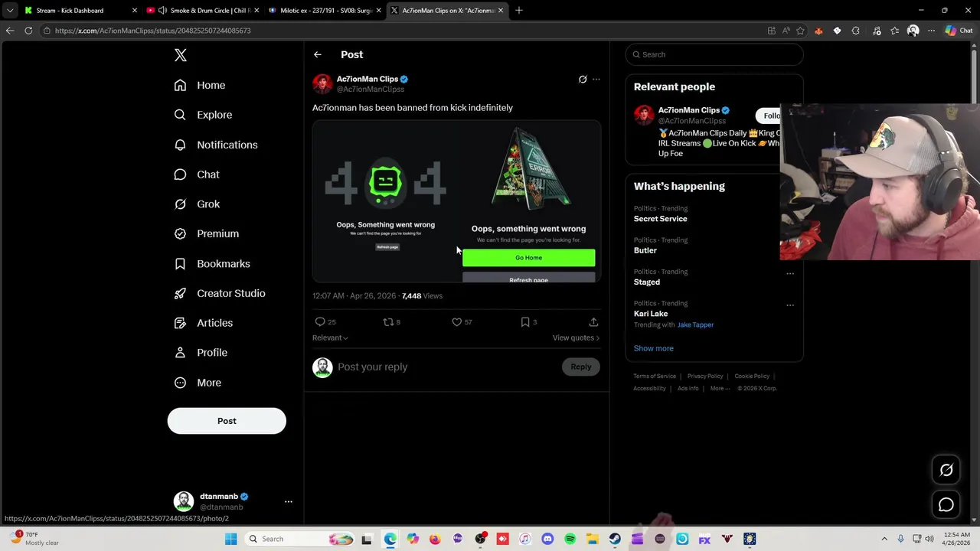Open the Ac7ionMan Clips author name
Viewport: 980px width, 551px height.
[x=367, y=79]
